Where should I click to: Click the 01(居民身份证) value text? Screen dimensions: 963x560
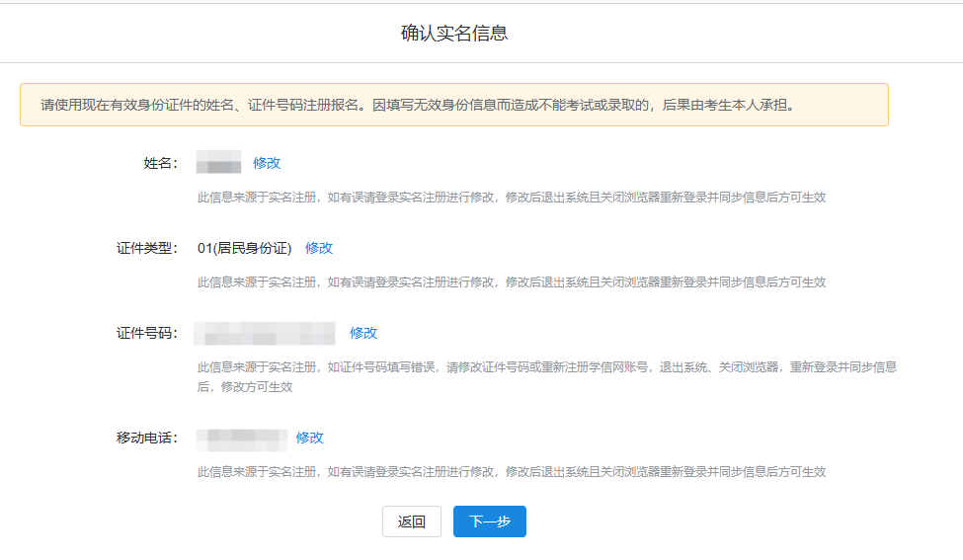[x=244, y=248]
